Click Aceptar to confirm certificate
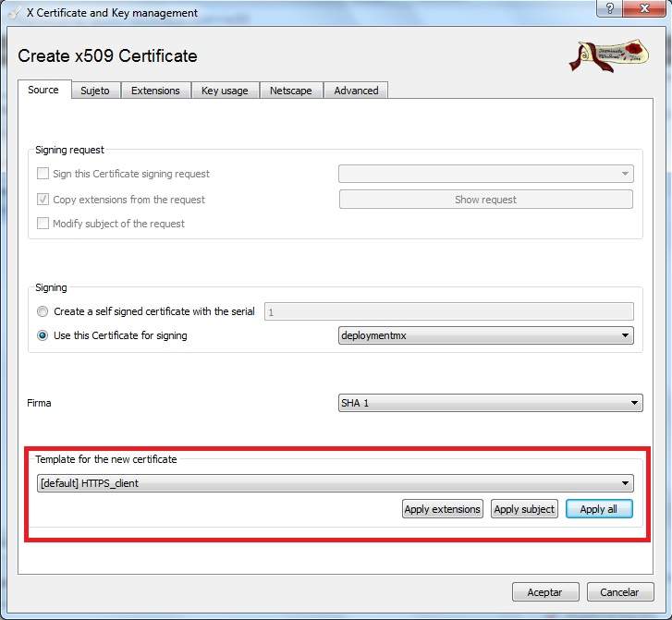 pyautogui.click(x=544, y=592)
